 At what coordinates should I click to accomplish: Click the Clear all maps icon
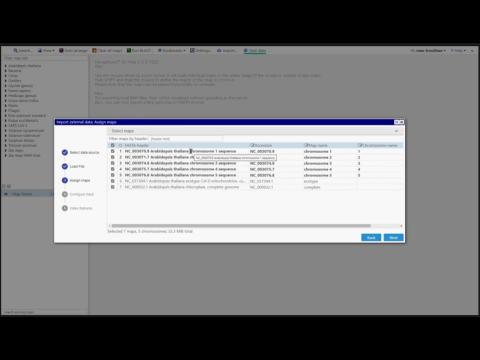click(x=94, y=50)
